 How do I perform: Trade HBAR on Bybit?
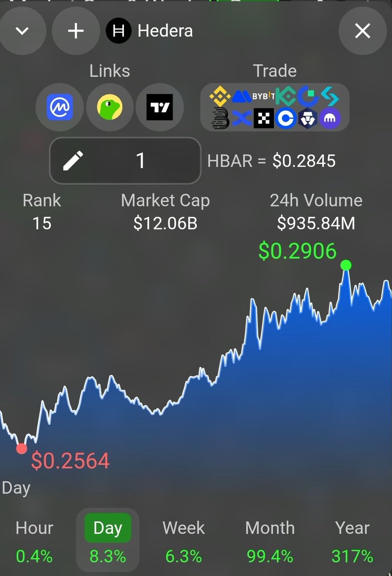coord(263,96)
